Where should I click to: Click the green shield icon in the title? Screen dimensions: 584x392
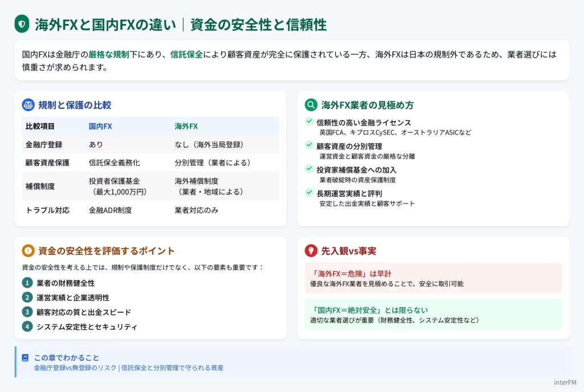pos(22,24)
